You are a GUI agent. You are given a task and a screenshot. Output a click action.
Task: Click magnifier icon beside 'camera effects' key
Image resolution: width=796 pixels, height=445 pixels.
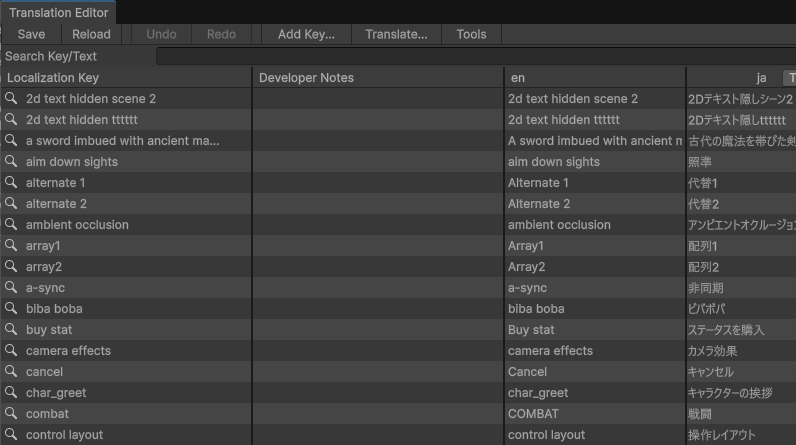click(x=12, y=351)
